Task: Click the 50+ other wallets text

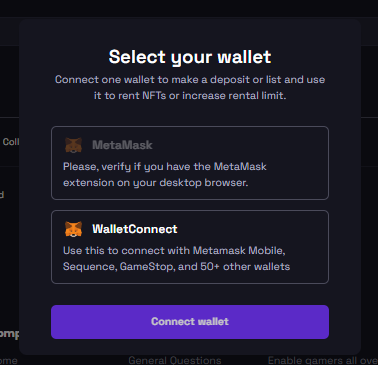Action: pos(245,266)
